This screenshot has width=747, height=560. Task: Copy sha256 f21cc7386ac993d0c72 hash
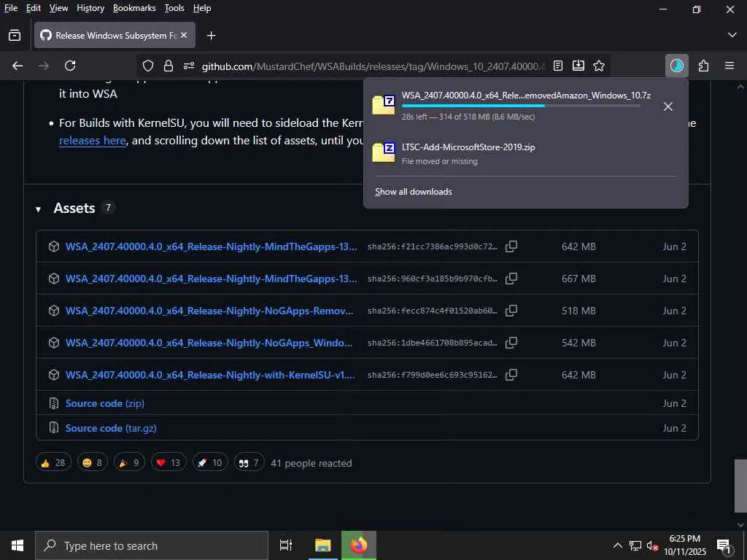(511, 246)
